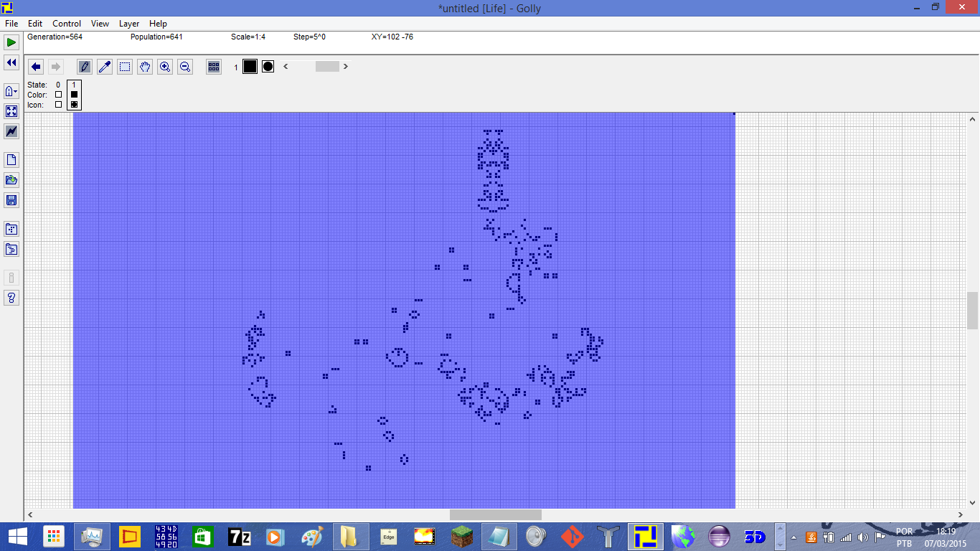980x551 pixels.
Task: Open 7-Zip from the taskbar
Action: point(239,536)
